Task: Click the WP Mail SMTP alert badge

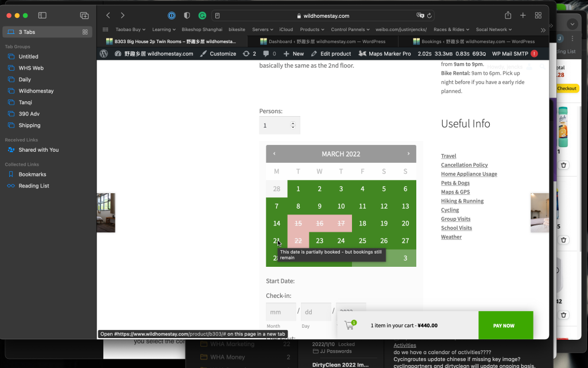Action: click(535, 53)
